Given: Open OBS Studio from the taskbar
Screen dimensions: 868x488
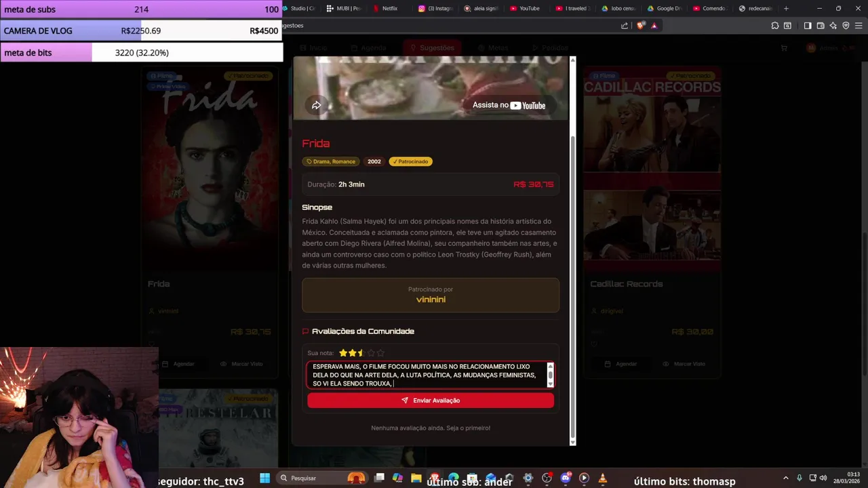Looking at the screenshot, I should coord(547,478).
